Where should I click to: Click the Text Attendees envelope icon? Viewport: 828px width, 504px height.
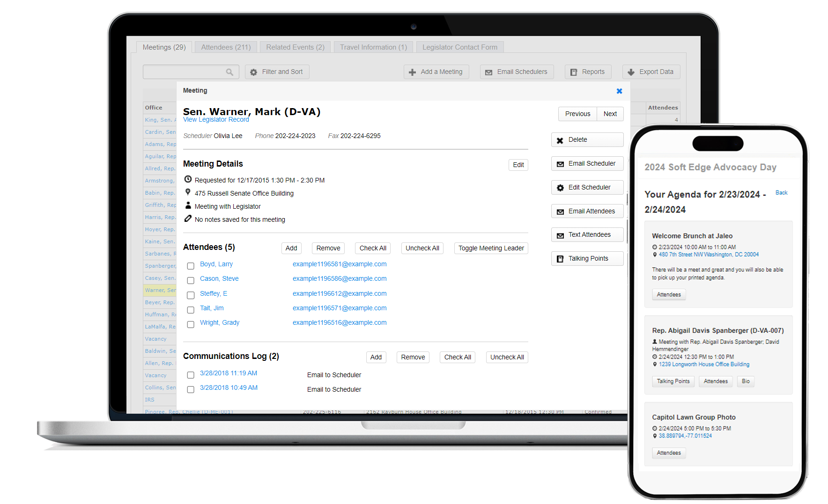(560, 235)
